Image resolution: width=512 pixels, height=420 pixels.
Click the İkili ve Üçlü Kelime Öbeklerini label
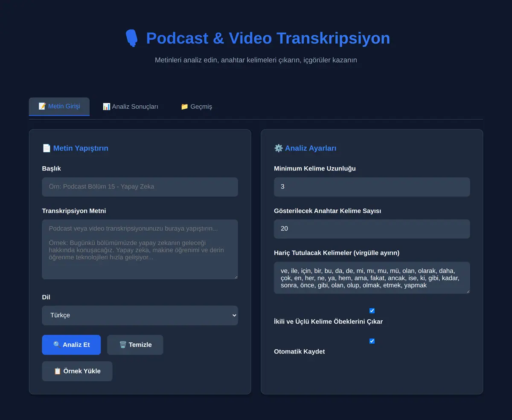click(329, 322)
